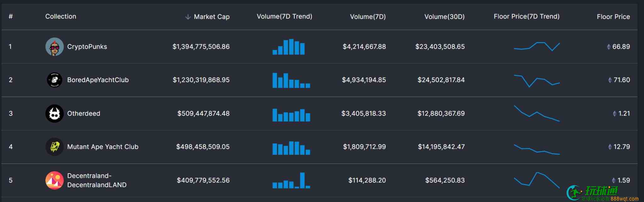Click 7D volume $3,405,818.33

pos(364,113)
